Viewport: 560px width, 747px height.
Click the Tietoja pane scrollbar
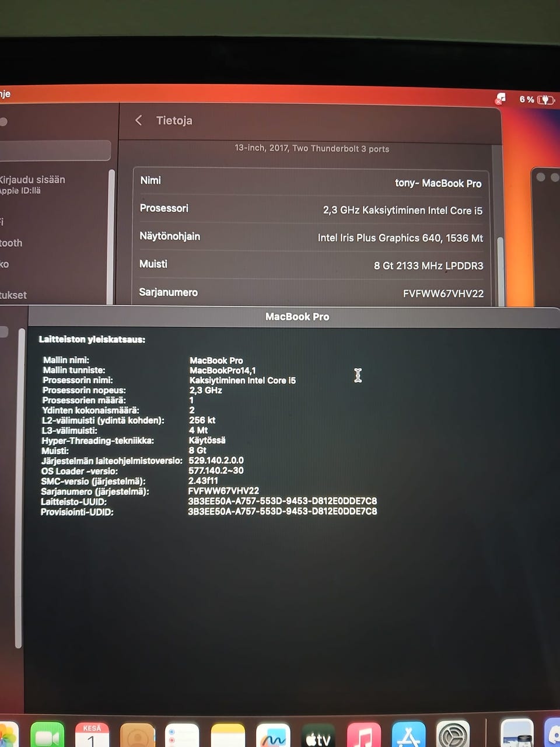pos(500,271)
